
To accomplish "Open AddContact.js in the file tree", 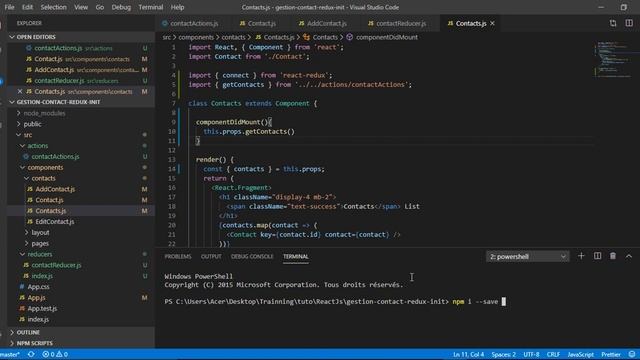I will 55,189.
